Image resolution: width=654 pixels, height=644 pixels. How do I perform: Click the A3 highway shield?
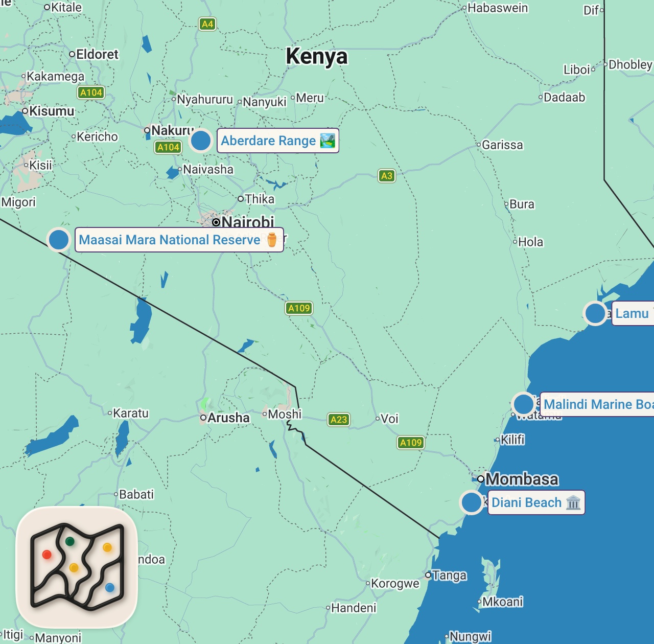pyautogui.click(x=387, y=176)
